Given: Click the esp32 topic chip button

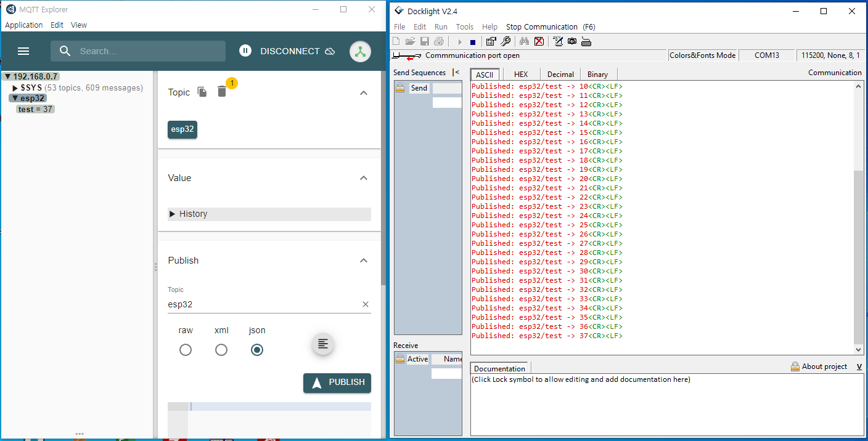Looking at the screenshot, I should tap(182, 129).
